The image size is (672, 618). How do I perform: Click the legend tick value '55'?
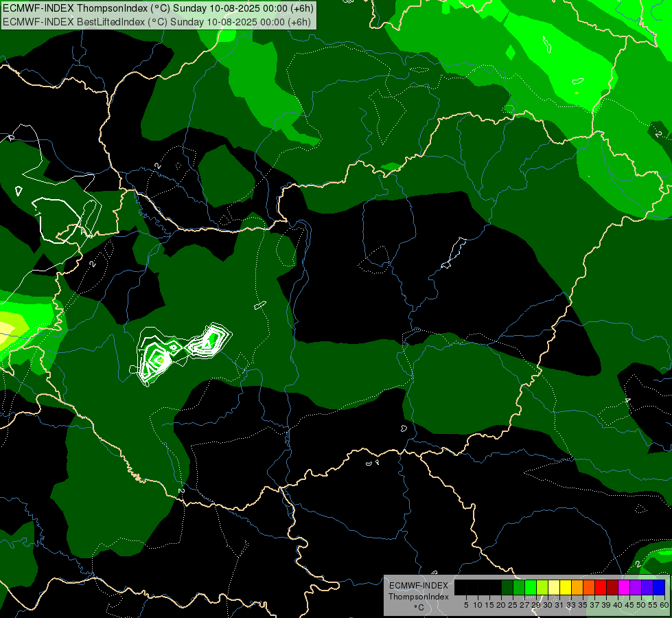coord(653,605)
